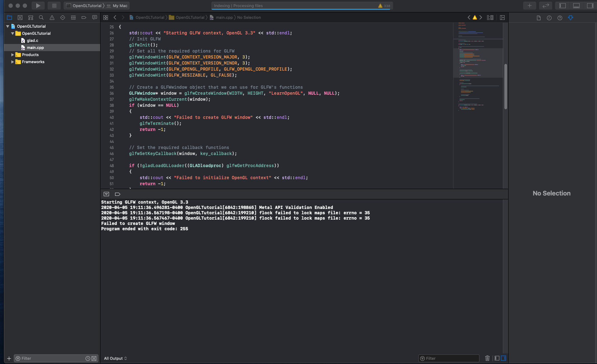The width and height of the screenshot is (597, 364).
Task: Toggle the console-only layout button
Action: click(504, 358)
